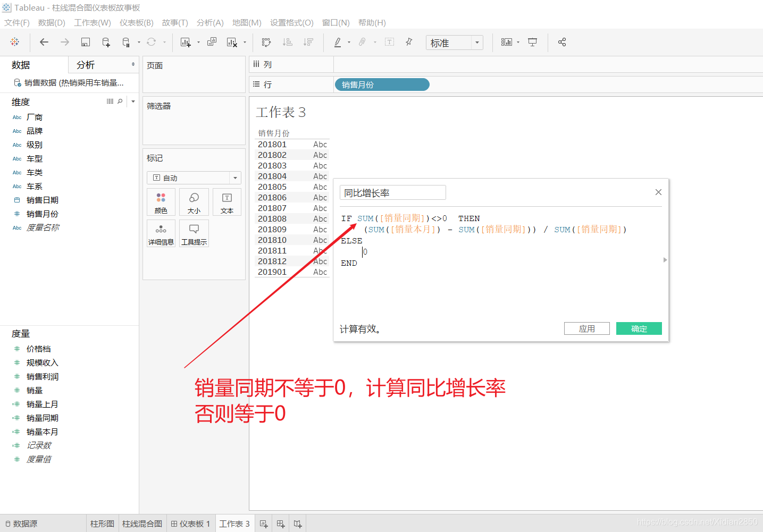Open the 设置格式(O) menu
This screenshot has height=532, width=763.
[x=292, y=22]
